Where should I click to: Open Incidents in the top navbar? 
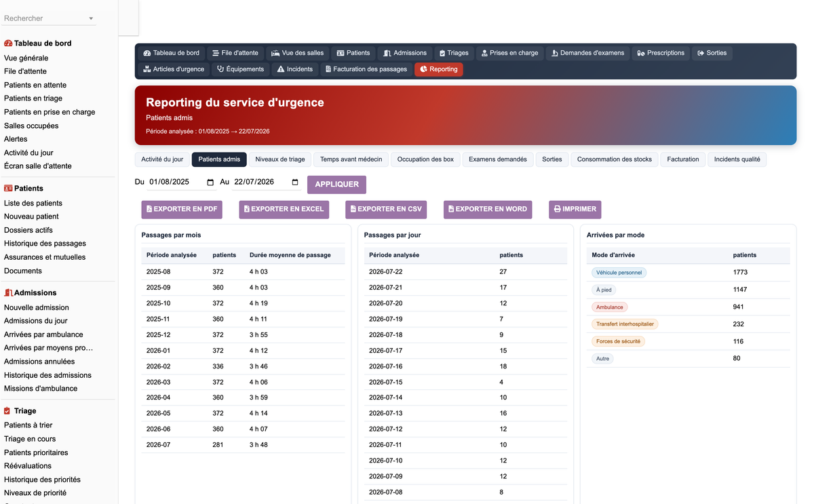coord(294,69)
